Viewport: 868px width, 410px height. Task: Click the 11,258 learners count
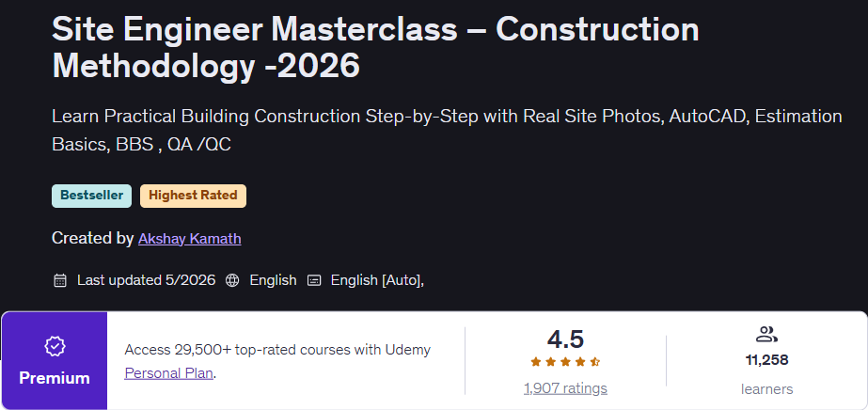tap(766, 360)
